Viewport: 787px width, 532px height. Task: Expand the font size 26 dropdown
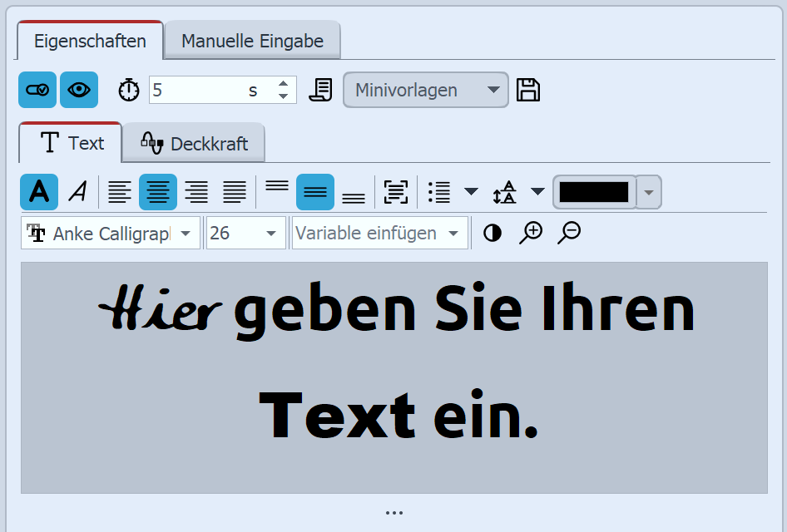(245, 234)
